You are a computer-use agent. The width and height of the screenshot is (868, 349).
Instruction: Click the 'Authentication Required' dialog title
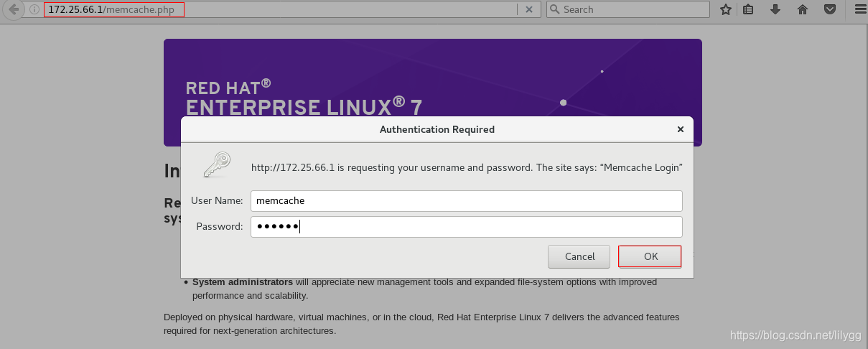click(x=437, y=130)
